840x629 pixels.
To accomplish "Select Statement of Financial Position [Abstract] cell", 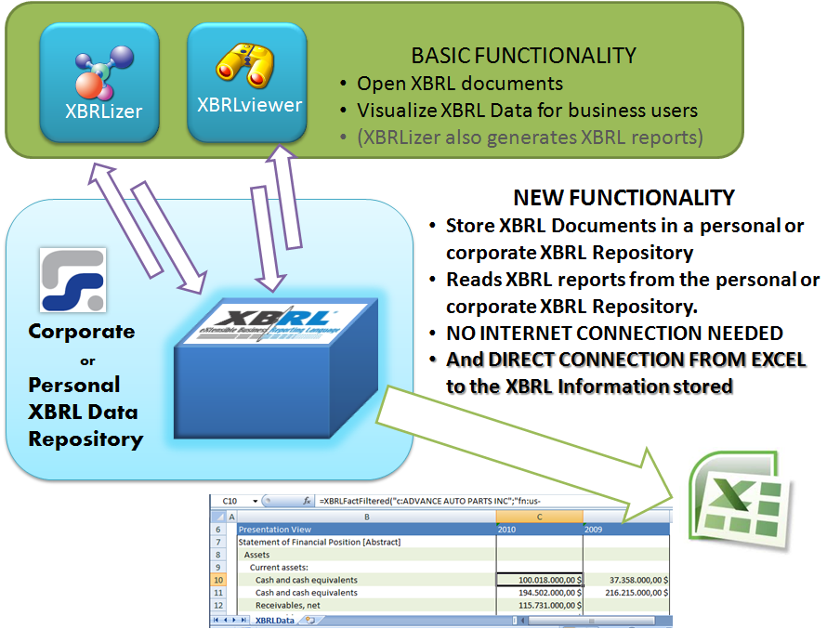I will pos(367,542).
